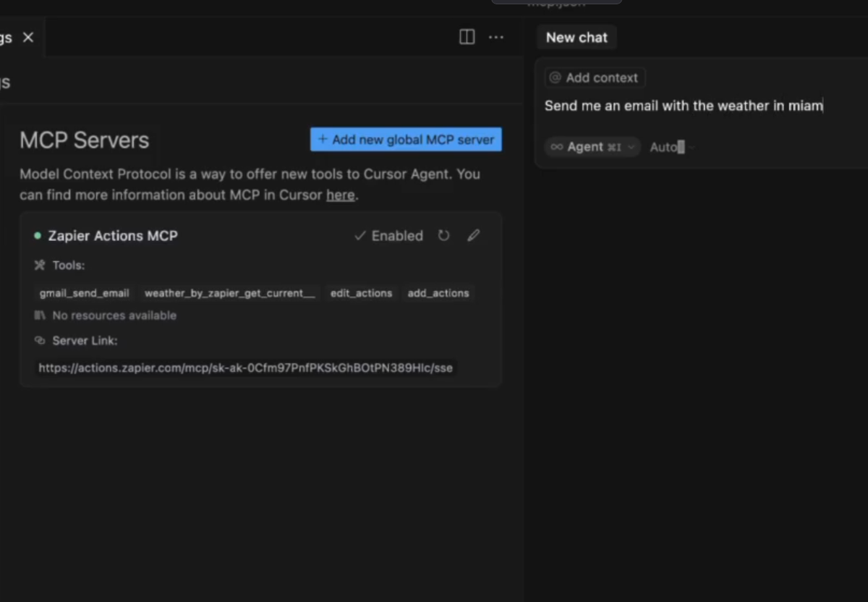Click the Zapier server link URL
This screenshot has height=602, width=868.
[x=246, y=368]
